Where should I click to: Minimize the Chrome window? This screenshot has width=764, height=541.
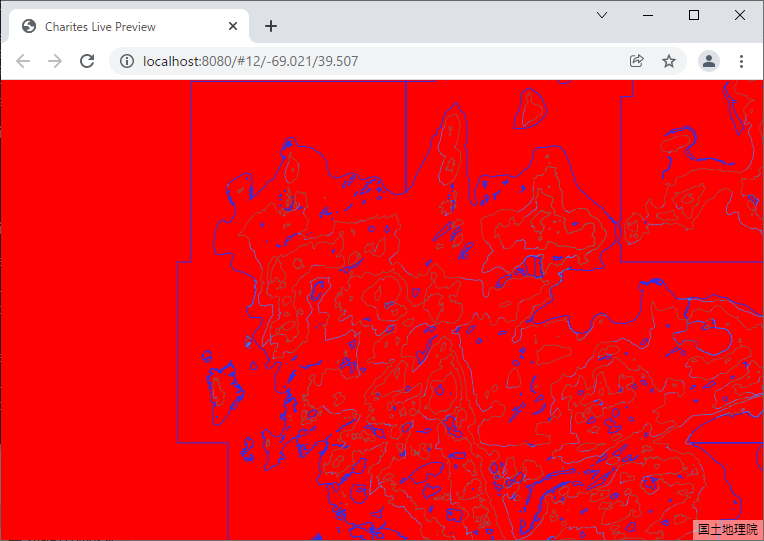[x=648, y=15]
